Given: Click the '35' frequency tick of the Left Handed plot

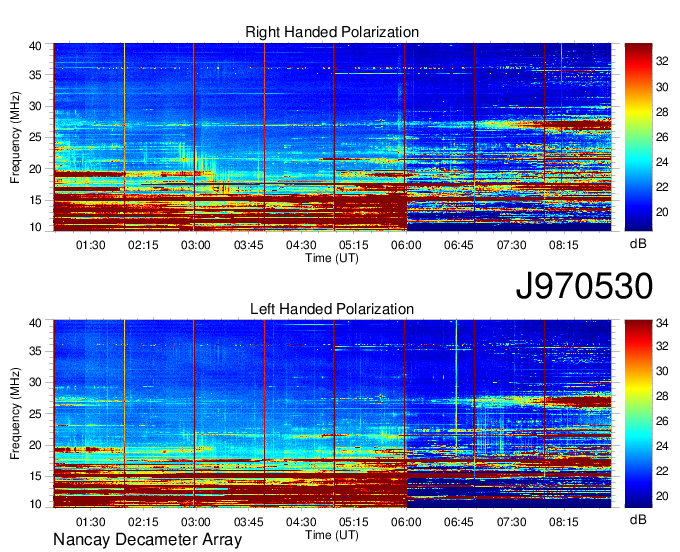Looking at the screenshot, I should pos(35,351).
